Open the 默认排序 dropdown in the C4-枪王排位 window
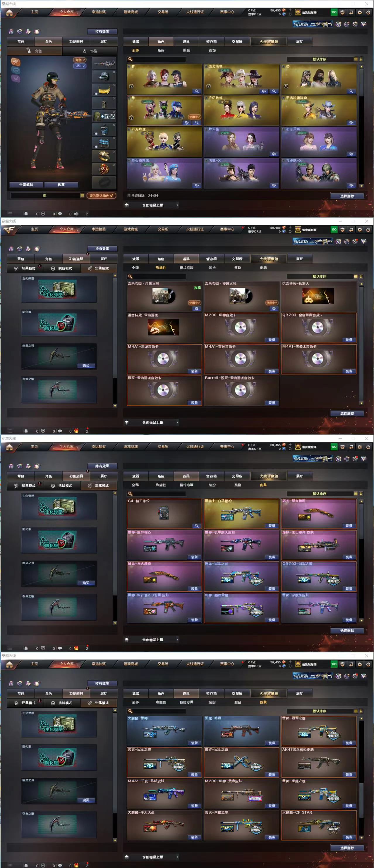This screenshot has height=868, width=374. (x=319, y=494)
